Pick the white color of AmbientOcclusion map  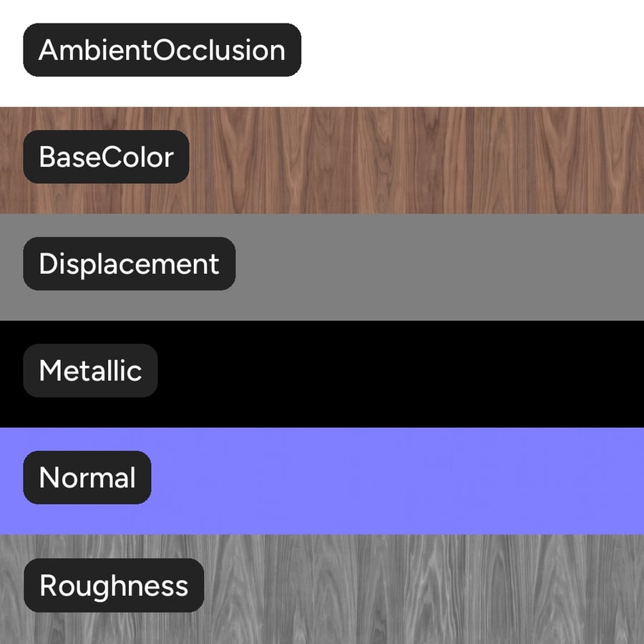(472, 54)
